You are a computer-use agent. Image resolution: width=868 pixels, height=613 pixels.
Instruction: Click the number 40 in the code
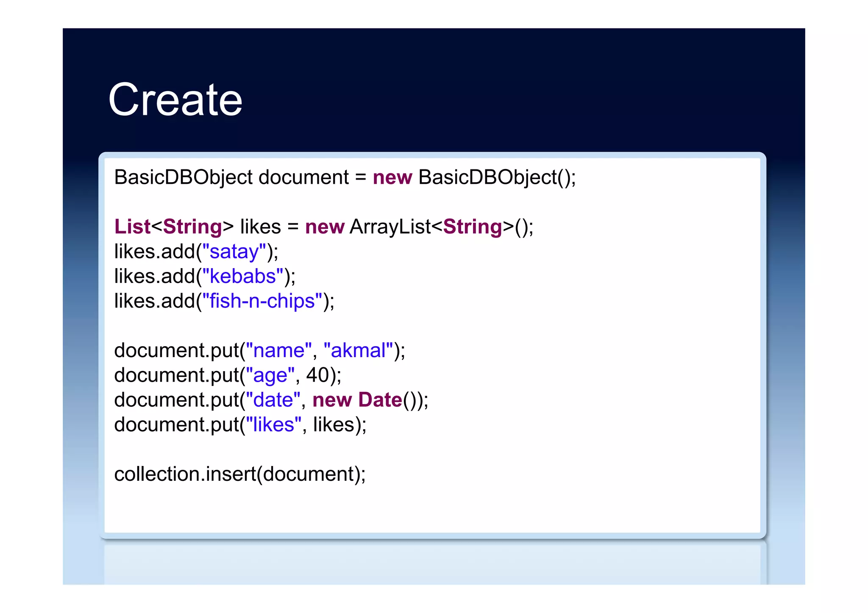point(317,375)
